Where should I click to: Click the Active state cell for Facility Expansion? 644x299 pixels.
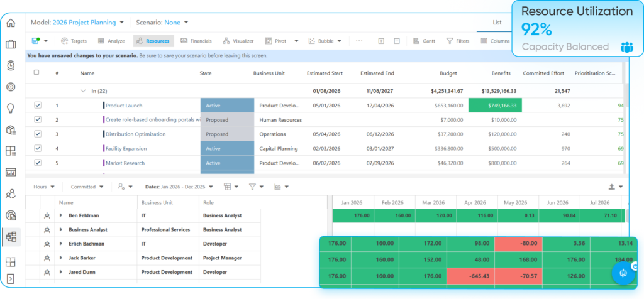click(227, 148)
